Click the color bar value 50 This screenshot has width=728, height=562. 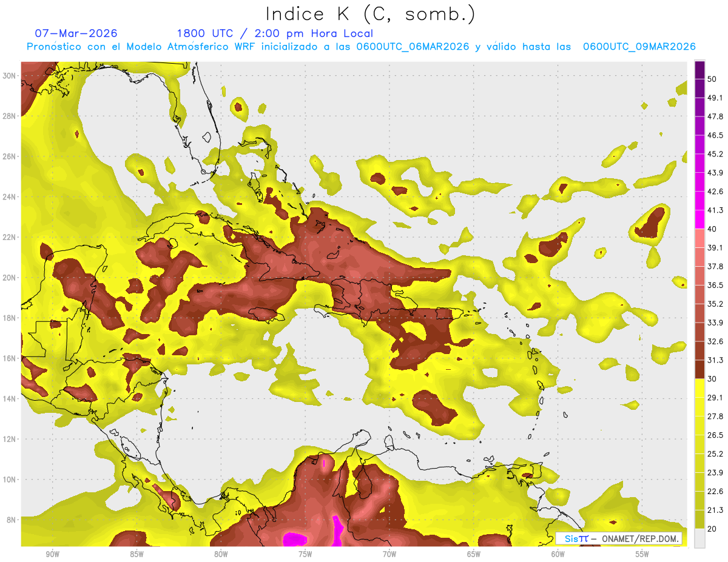(712, 79)
